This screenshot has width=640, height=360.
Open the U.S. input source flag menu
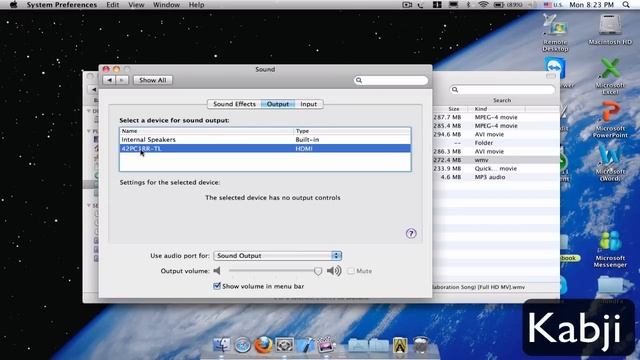553,5
